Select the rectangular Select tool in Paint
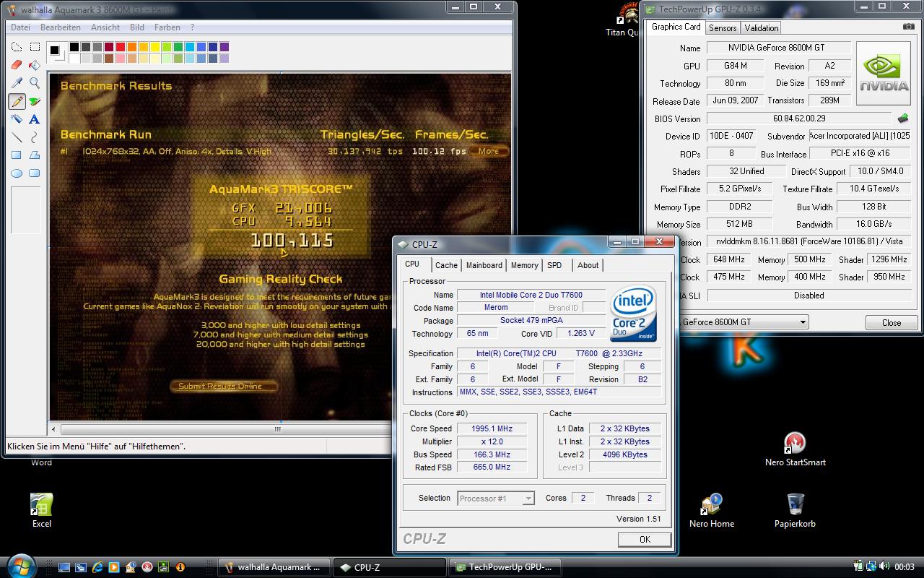 point(34,47)
